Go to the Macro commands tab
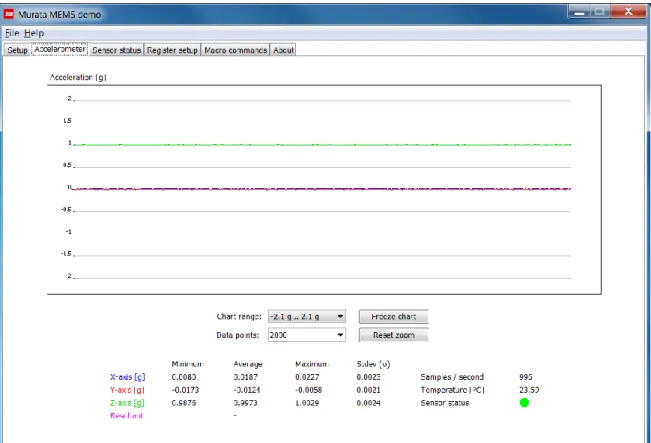 [235, 50]
